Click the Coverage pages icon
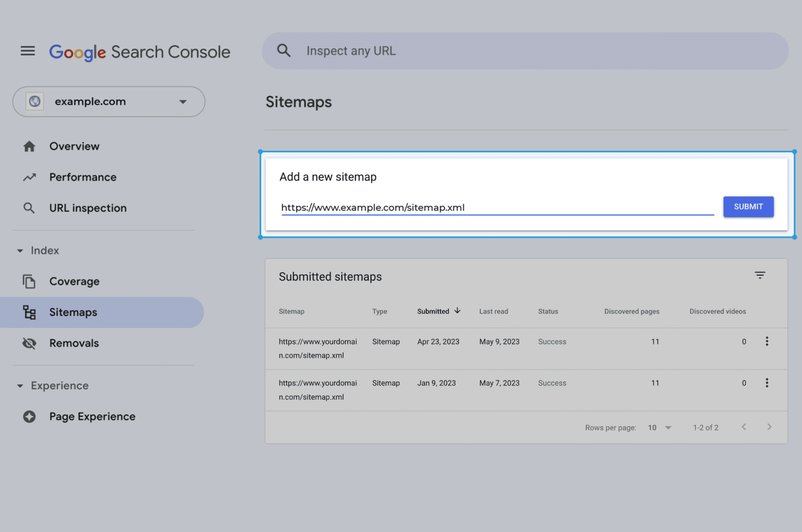This screenshot has width=802, height=532. click(x=29, y=281)
